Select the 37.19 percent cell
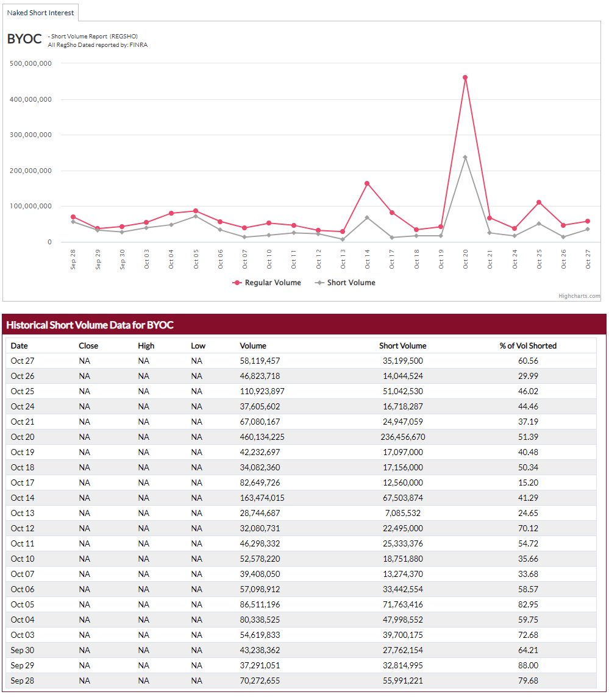This screenshot has width=609, height=700. tap(528, 422)
